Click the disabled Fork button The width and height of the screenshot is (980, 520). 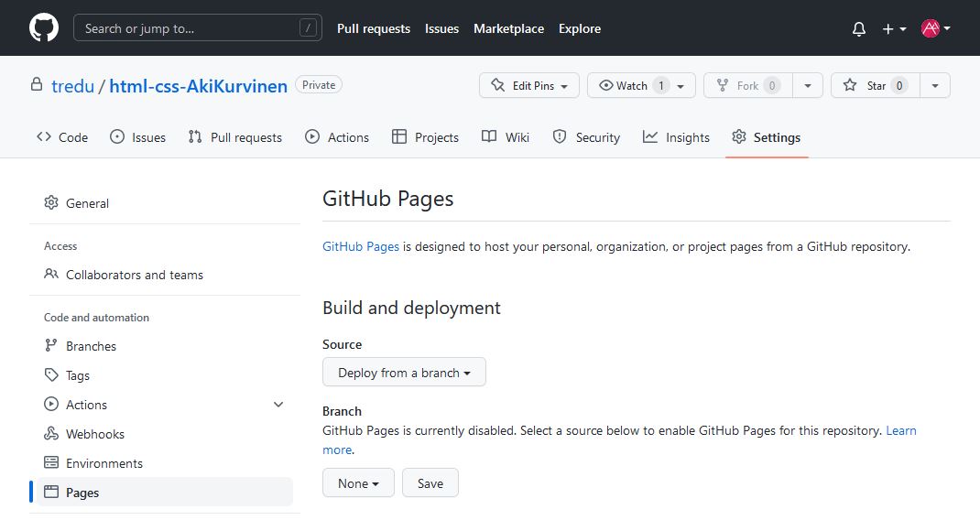(748, 86)
